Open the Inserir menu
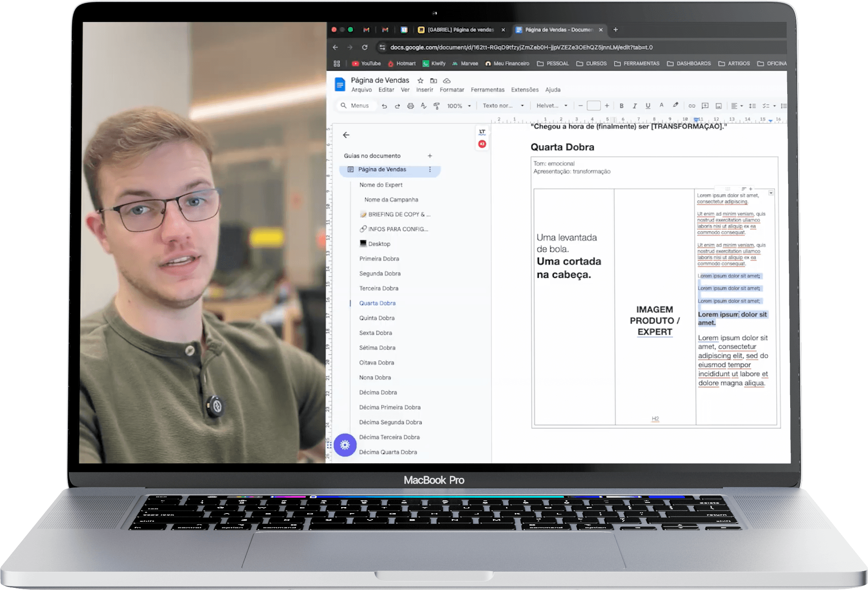Screen dimensions: 868x590 [x=424, y=90]
